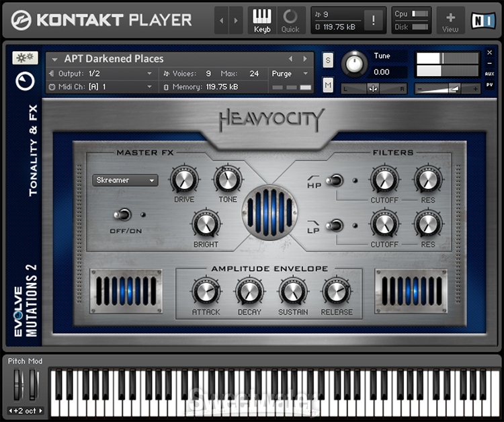Click the Max voices value 24
Viewport: 504px width, 422px height.
pyautogui.click(x=254, y=74)
